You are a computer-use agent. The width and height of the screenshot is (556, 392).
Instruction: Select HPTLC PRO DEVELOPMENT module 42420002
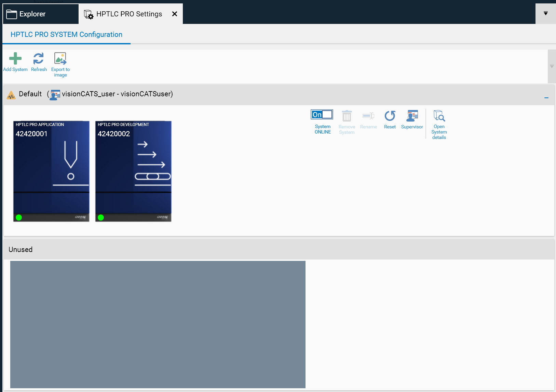(133, 171)
